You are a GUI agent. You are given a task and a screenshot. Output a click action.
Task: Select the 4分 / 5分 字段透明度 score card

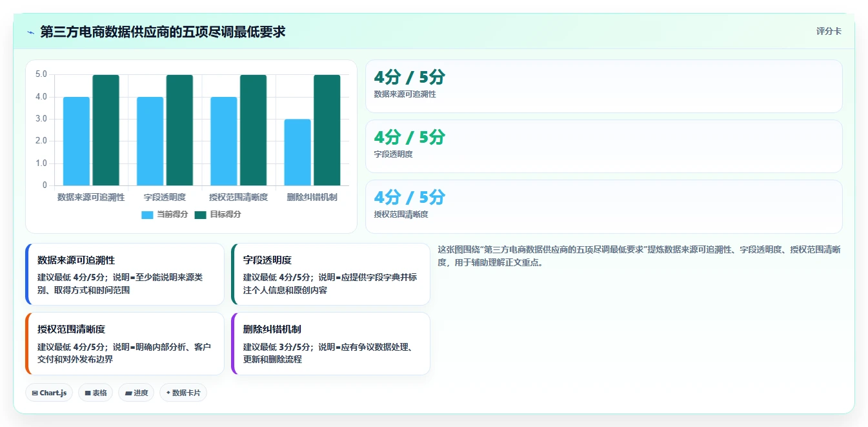click(x=603, y=147)
